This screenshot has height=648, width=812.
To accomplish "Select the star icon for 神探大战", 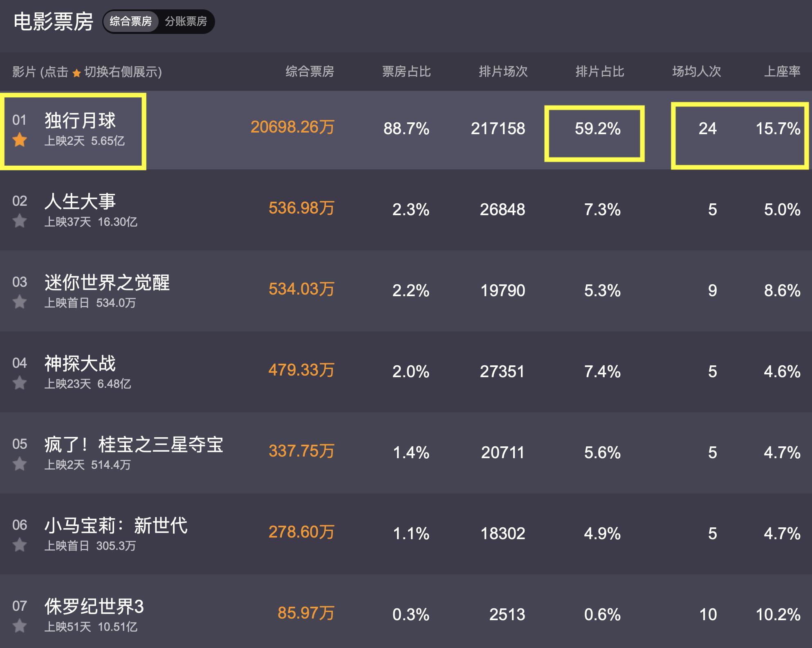I will [20, 383].
